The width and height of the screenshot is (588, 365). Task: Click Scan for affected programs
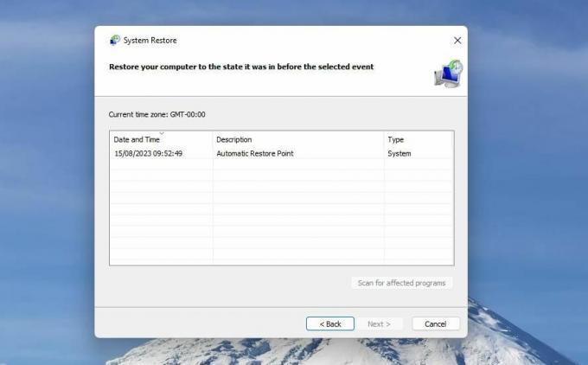[401, 283]
